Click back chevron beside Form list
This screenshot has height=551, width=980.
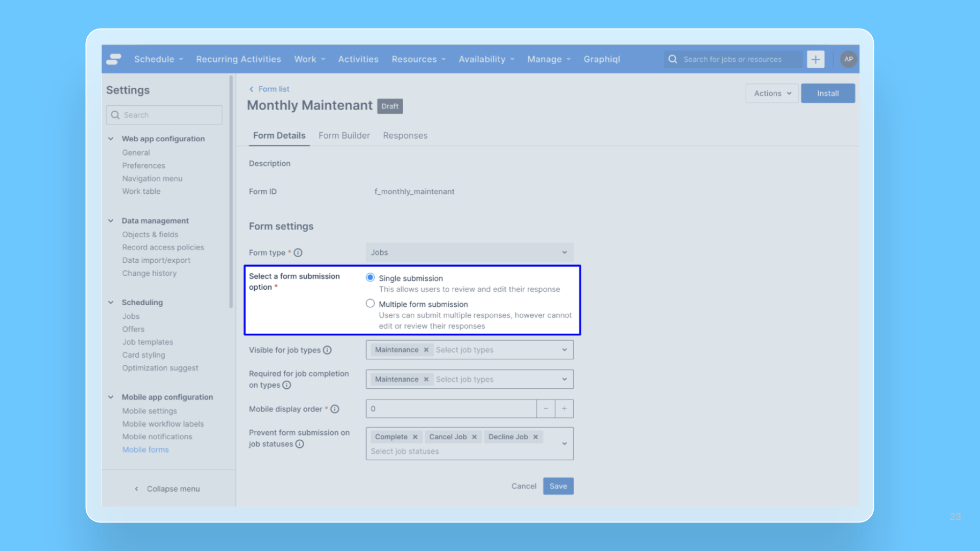pos(251,89)
